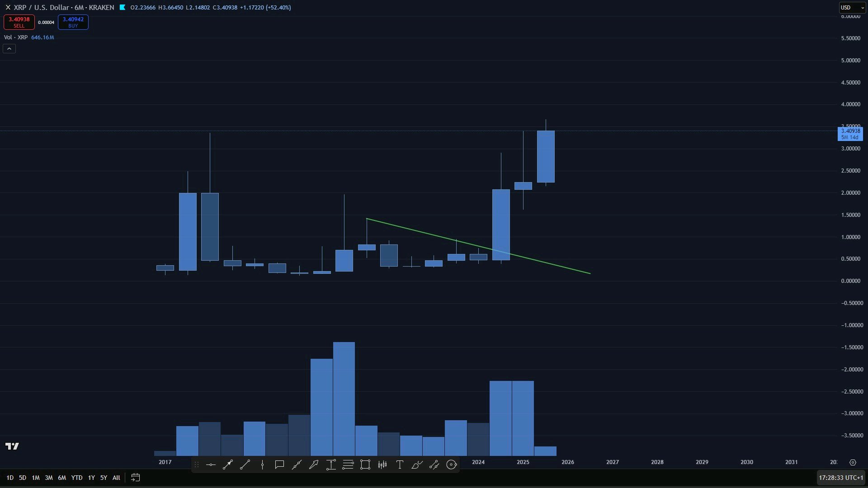This screenshot has width=868, height=488.
Task: Select the bars pattern tool
Action: (x=382, y=465)
